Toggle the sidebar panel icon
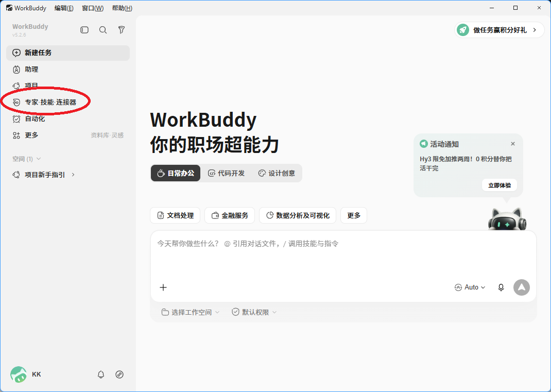The image size is (551, 392). [84, 30]
